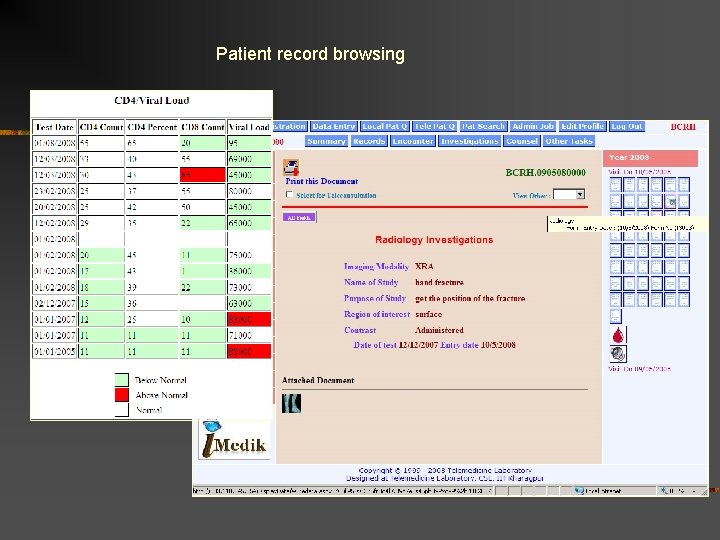Click the viral load value 69000
Image resolution: width=720 pixels, height=540 pixels.
249,159
